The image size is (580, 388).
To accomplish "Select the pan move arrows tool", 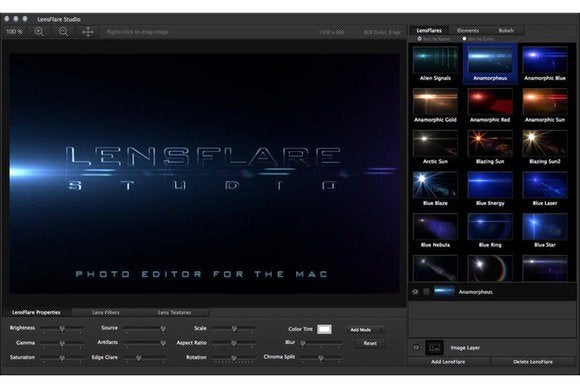I will [88, 32].
